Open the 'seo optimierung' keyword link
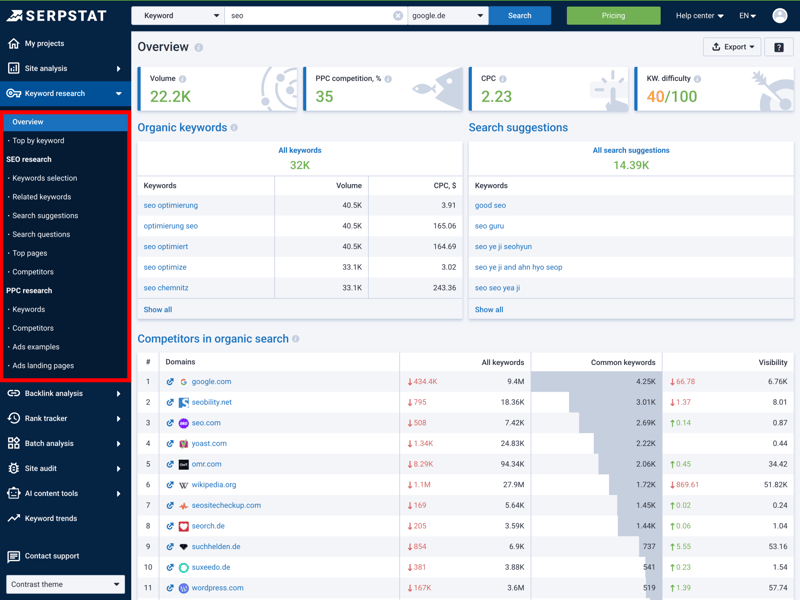This screenshot has width=800, height=600. tap(170, 205)
